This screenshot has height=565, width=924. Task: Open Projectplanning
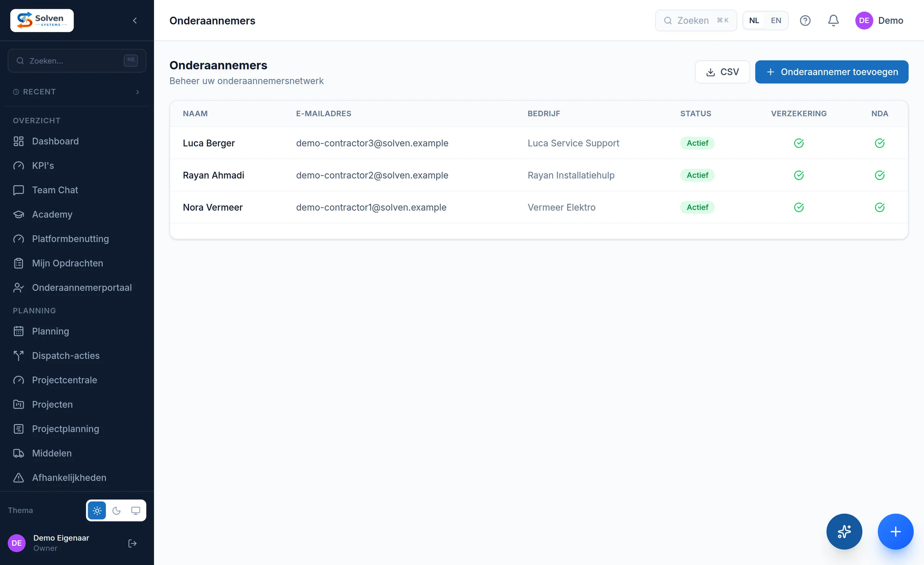77,429
